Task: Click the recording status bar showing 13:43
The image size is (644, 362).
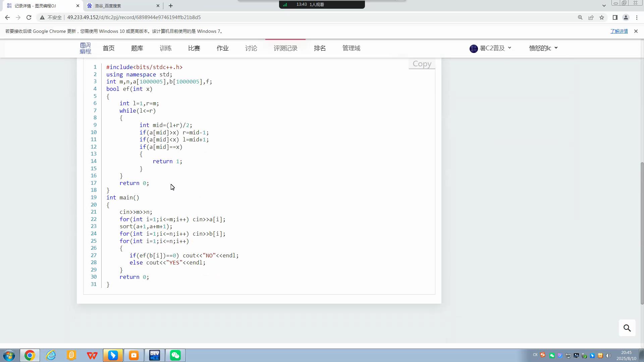Action: pyautogui.click(x=322, y=4)
